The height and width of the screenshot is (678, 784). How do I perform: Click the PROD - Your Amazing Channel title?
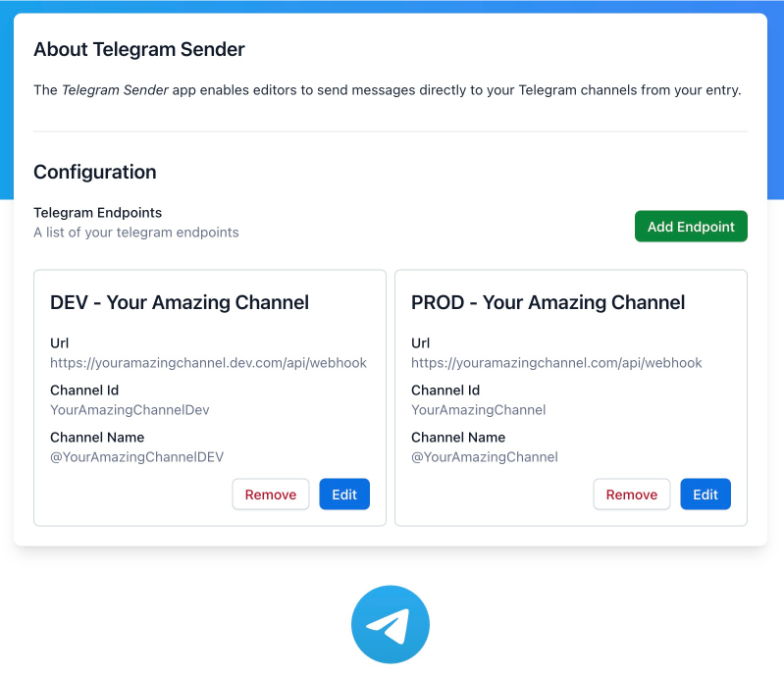(548, 303)
